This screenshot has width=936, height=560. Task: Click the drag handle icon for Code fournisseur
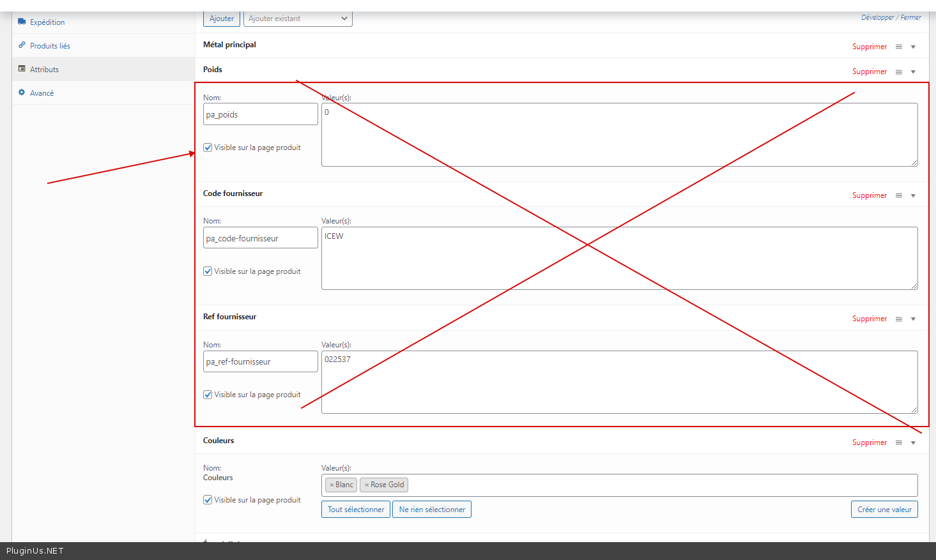click(898, 195)
